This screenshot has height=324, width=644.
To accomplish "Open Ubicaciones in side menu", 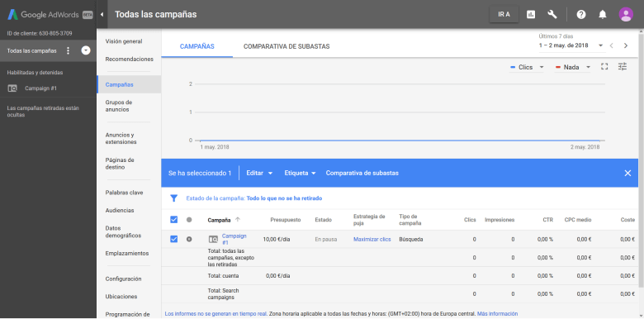I will 121,297.
